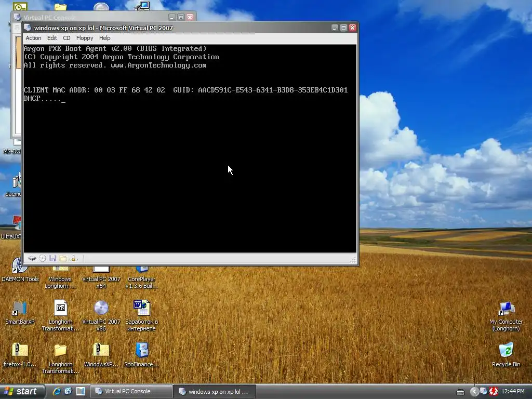This screenshot has height=399, width=532.
Task: Select My Computer (Longhorn) icon
Action: tap(506, 316)
